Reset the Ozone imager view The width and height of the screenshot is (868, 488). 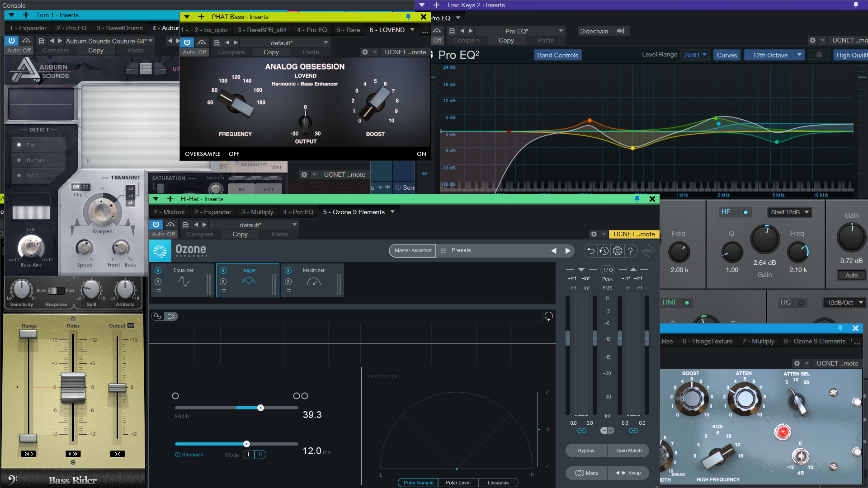point(549,316)
